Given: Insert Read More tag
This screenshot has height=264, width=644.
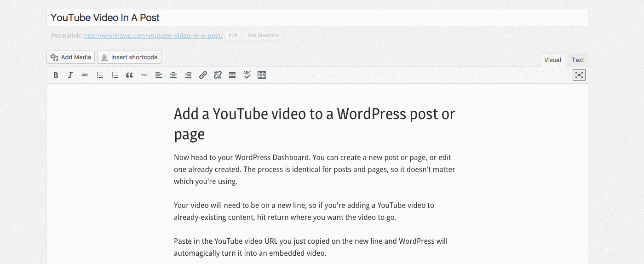Looking at the screenshot, I should click(x=232, y=75).
